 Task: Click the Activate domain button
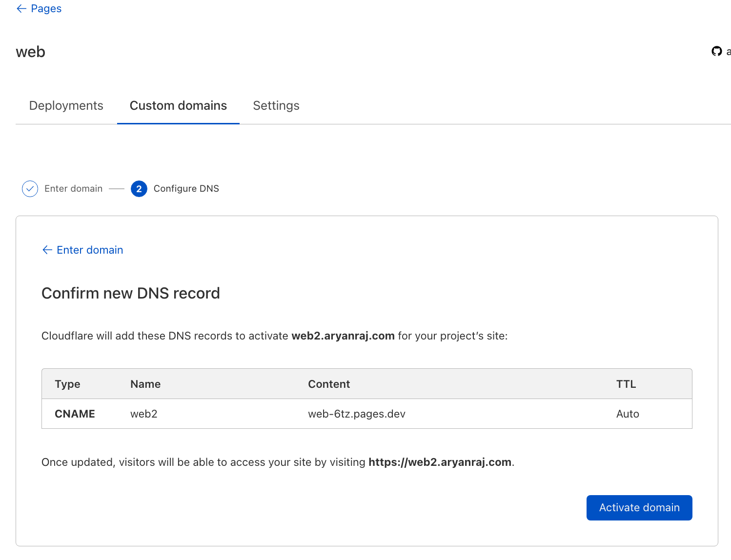[x=639, y=508]
